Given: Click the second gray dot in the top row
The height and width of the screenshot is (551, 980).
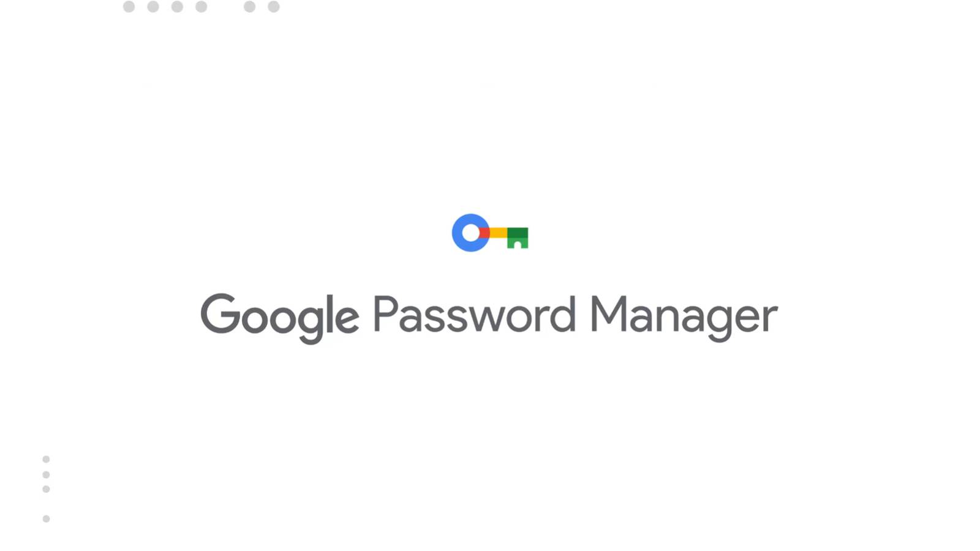Looking at the screenshot, I should coord(153,7).
